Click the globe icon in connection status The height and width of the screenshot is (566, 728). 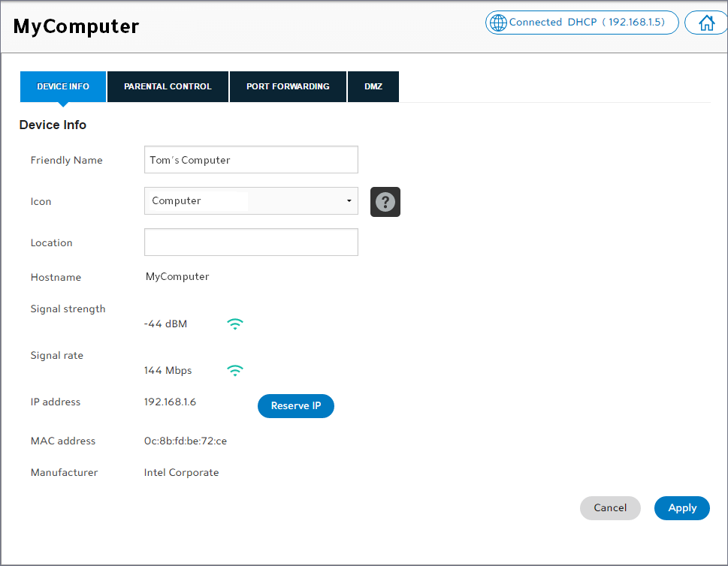[497, 23]
